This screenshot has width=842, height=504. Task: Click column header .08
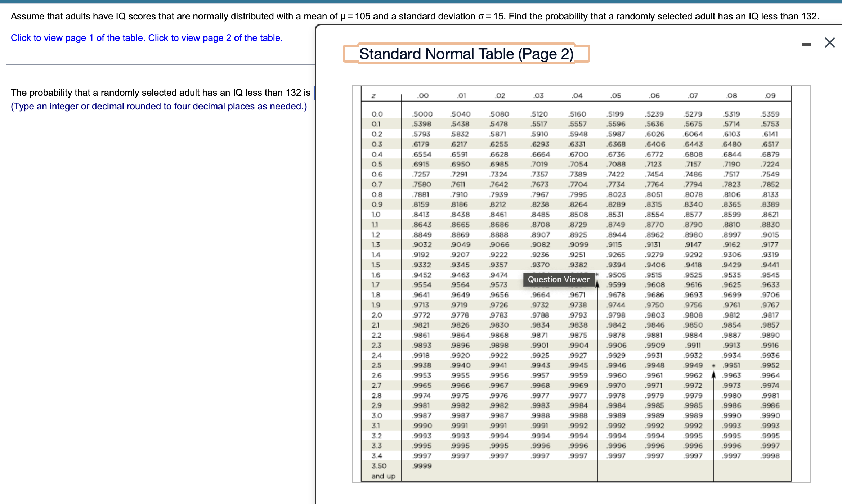click(x=731, y=95)
